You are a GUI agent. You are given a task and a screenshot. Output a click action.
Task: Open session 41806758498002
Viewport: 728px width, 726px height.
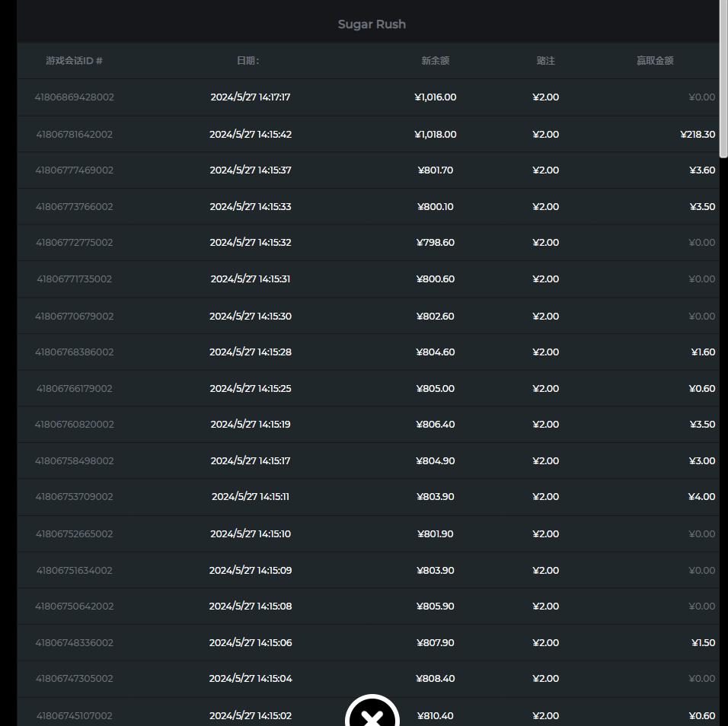tap(75, 460)
